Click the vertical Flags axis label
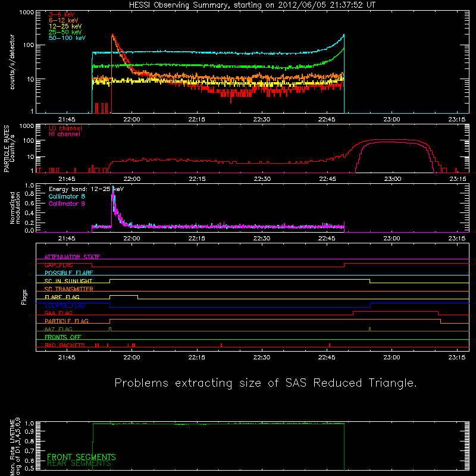The image size is (476, 476). coord(24,297)
